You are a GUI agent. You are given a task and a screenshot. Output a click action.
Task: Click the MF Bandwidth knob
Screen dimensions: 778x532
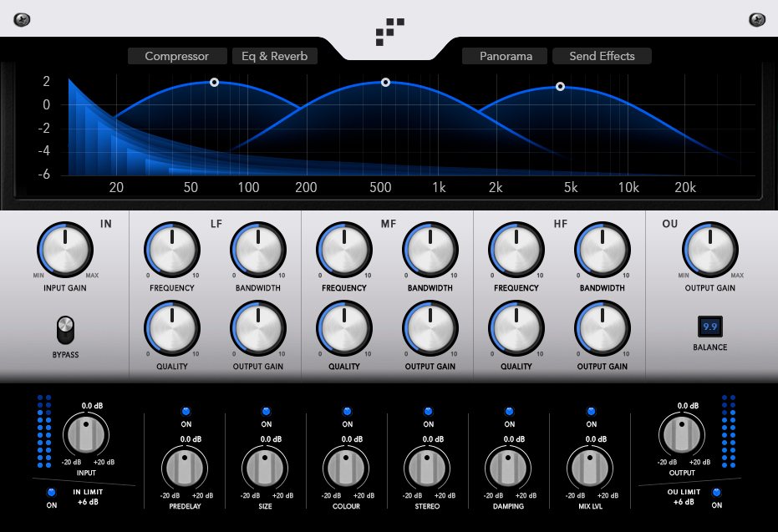pyautogui.click(x=430, y=250)
